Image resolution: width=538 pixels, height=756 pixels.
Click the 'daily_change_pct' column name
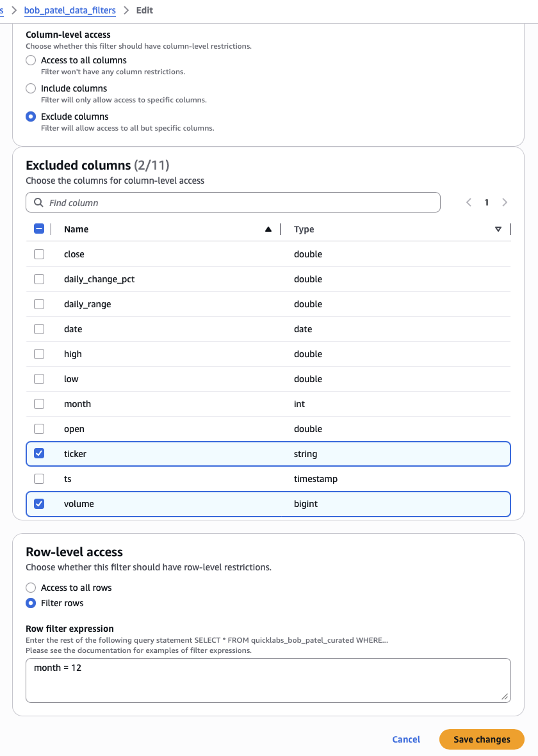click(99, 279)
